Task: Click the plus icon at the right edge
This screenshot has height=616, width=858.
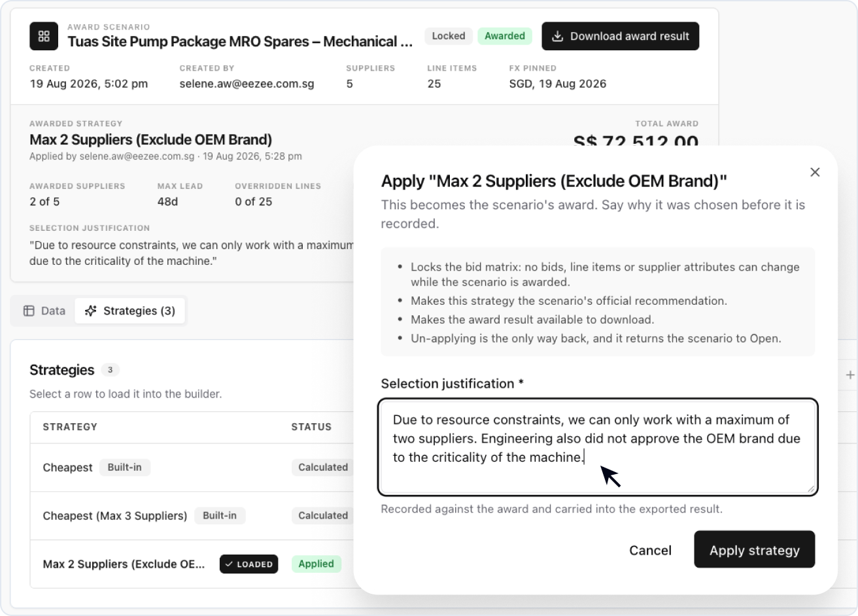Action: tap(850, 375)
